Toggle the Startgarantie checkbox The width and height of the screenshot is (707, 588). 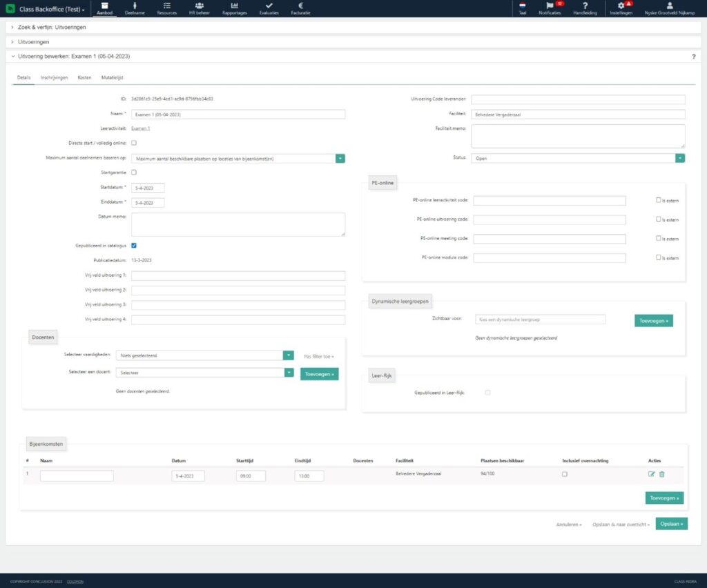pyautogui.click(x=134, y=173)
